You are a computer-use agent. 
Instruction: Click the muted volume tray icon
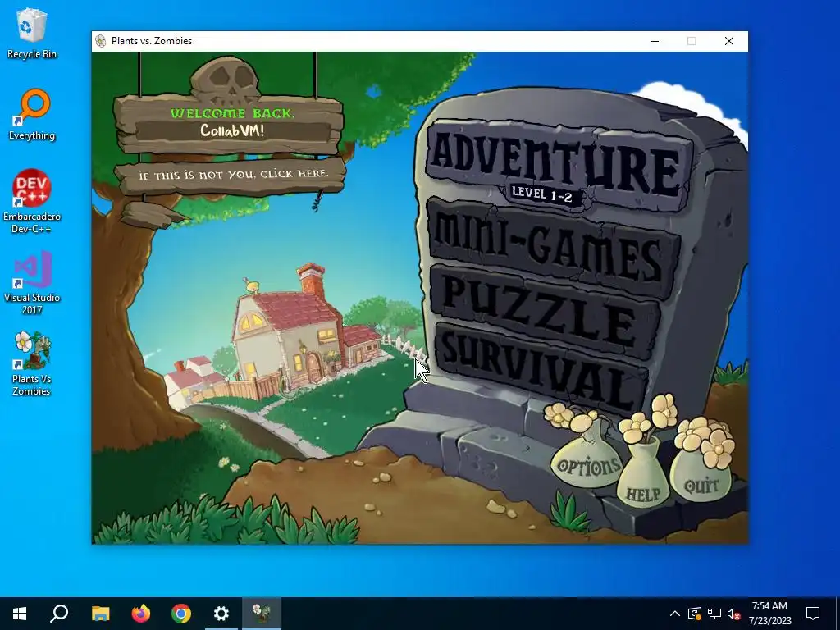[733, 614]
